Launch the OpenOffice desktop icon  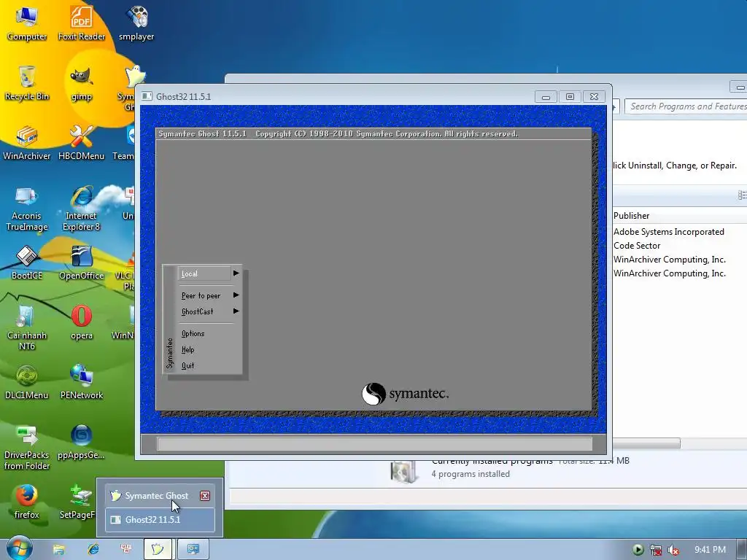[x=82, y=262]
